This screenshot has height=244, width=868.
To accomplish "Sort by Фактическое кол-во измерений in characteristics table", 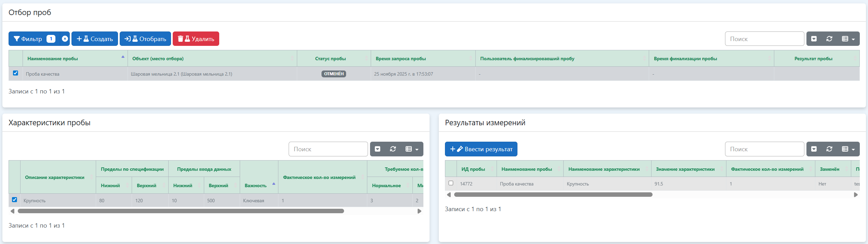I will (323, 177).
